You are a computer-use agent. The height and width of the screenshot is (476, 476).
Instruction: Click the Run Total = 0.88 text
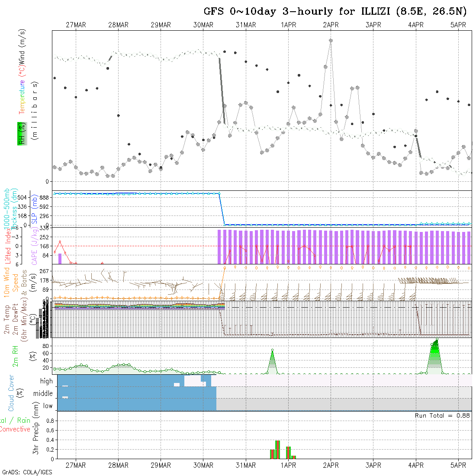point(442,415)
